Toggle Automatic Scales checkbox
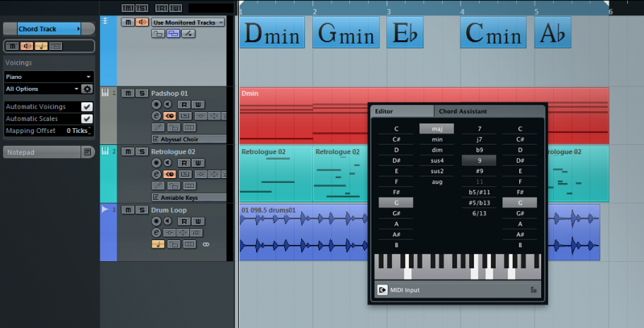This screenshot has width=644, height=328. 87,118
